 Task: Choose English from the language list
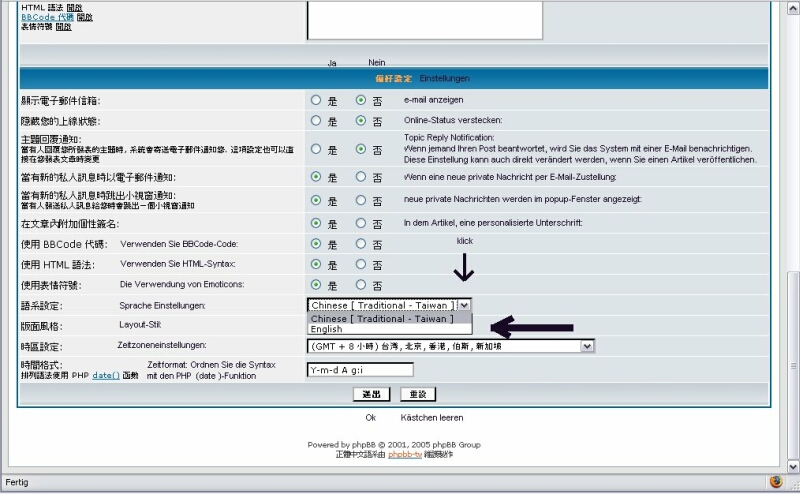[x=327, y=329]
